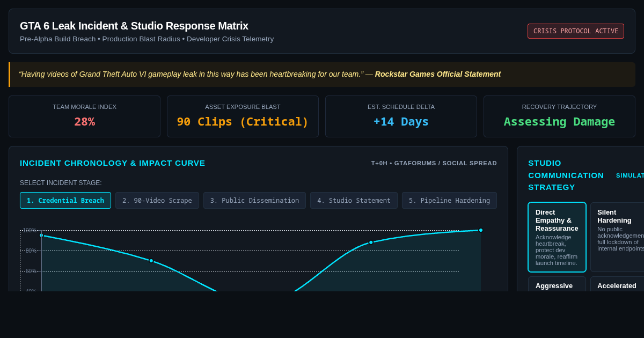Viewport: 644px width, 338px height.
Task: Click the first data point at chart start
Action: (x=41, y=235)
